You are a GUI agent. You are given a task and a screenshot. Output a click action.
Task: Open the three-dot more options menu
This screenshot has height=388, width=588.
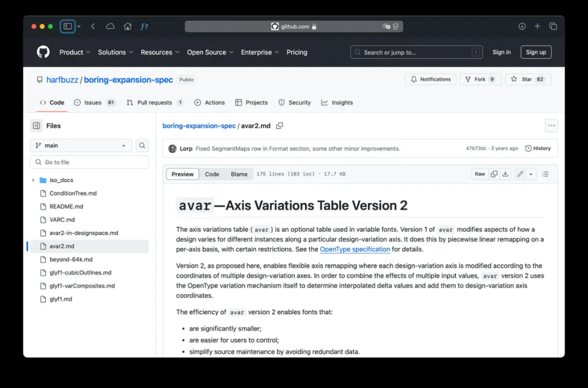coord(551,126)
